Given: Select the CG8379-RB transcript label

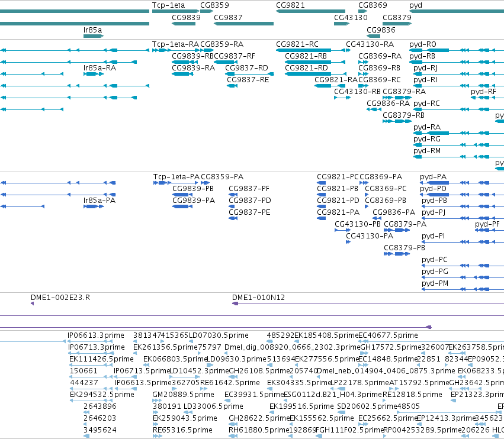Looking at the screenshot, I should click(x=403, y=115).
